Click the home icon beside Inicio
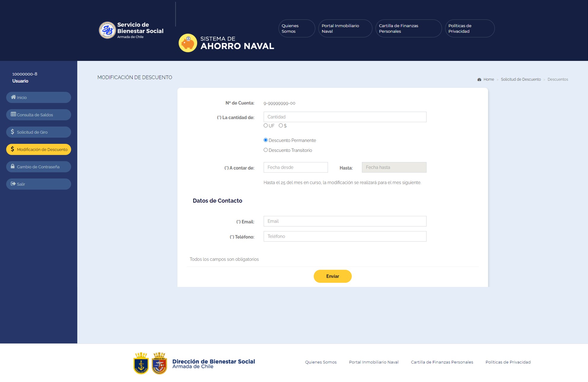The height and width of the screenshot is (382, 588). coord(13,97)
